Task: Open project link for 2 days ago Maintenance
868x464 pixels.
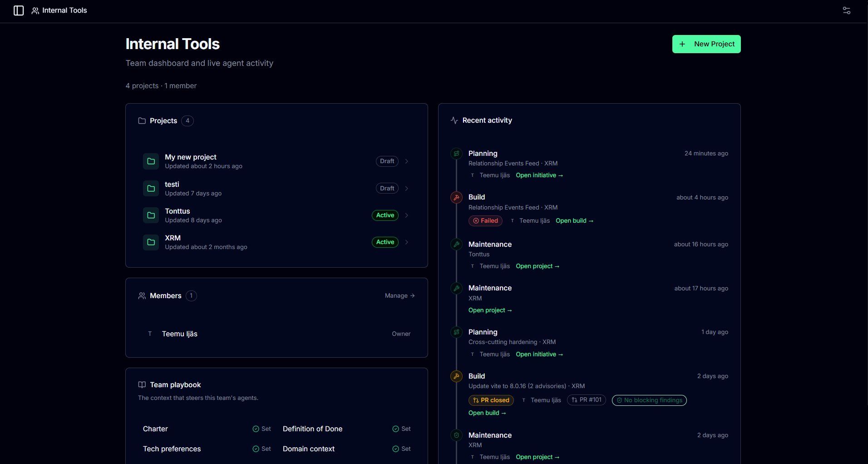Action: (x=538, y=457)
